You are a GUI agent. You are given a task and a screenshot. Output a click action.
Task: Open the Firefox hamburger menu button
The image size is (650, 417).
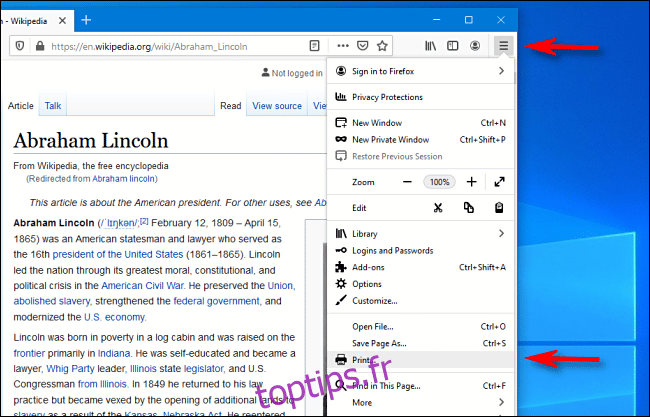(x=503, y=46)
